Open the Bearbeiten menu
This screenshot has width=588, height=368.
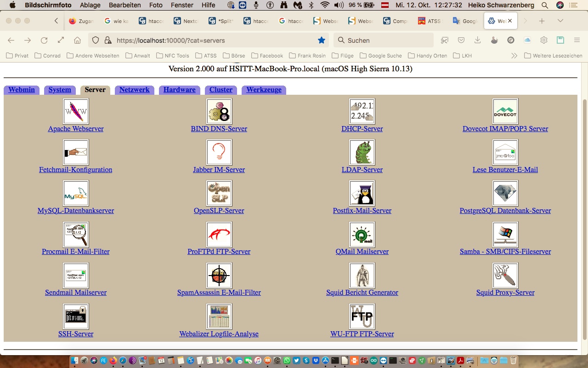click(x=125, y=5)
